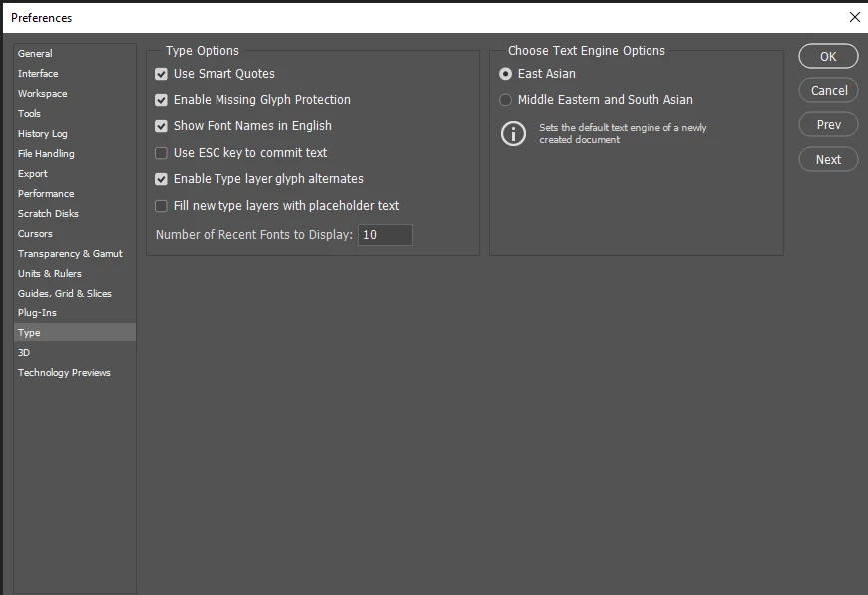This screenshot has width=868, height=595.
Task: Open Cursors preferences category
Action: click(x=75, y=233)
